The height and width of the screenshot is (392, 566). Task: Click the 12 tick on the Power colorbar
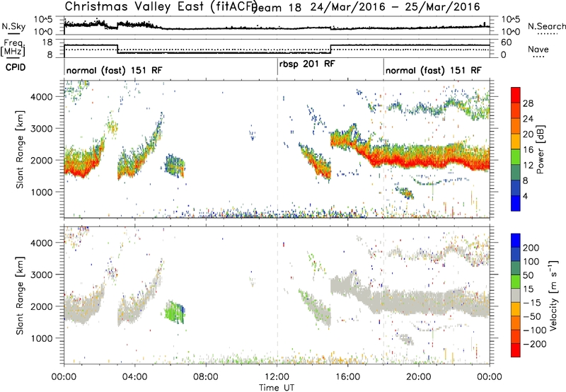(528, 166)
